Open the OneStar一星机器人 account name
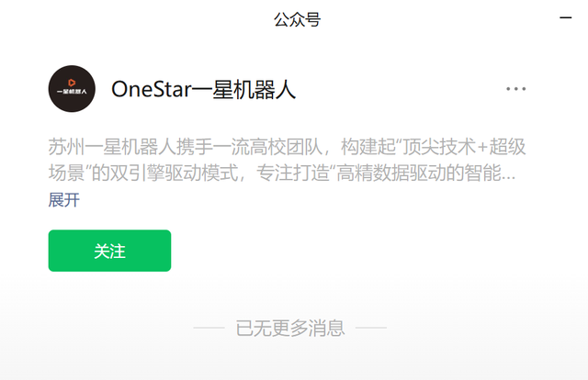Screen dimensions: 588x380 204,89
